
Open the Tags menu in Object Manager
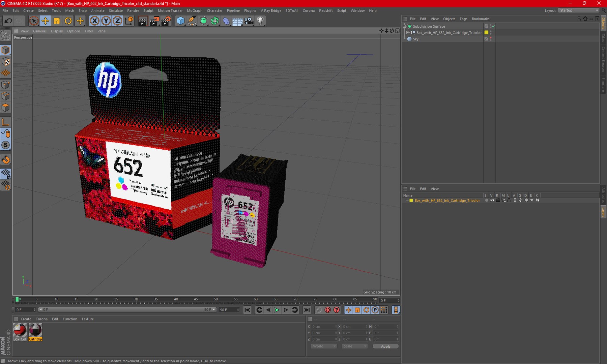463,19
